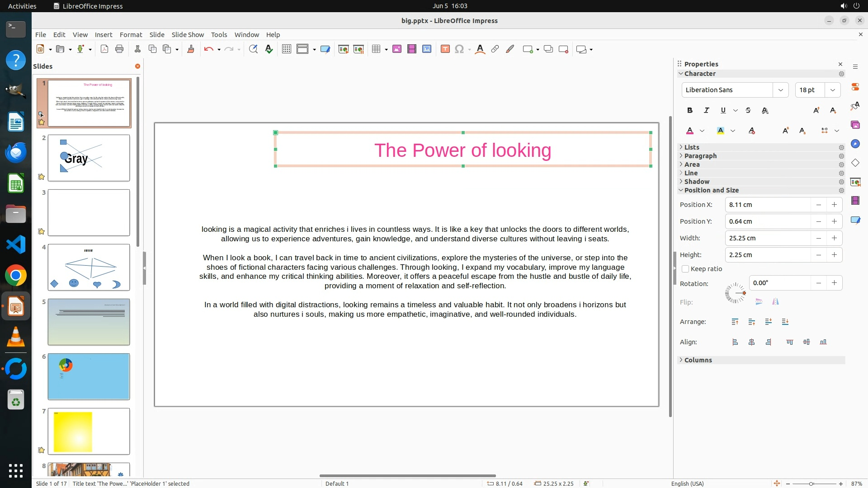868x488 pixels.
Task: Increase the Width value with plus
Action: (834, 238)
